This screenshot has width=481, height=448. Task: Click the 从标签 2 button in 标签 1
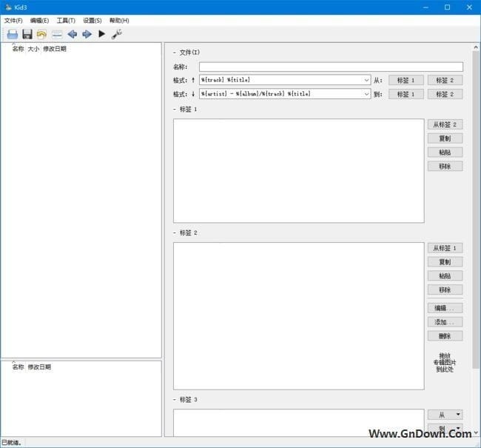[x=445, y=124]
